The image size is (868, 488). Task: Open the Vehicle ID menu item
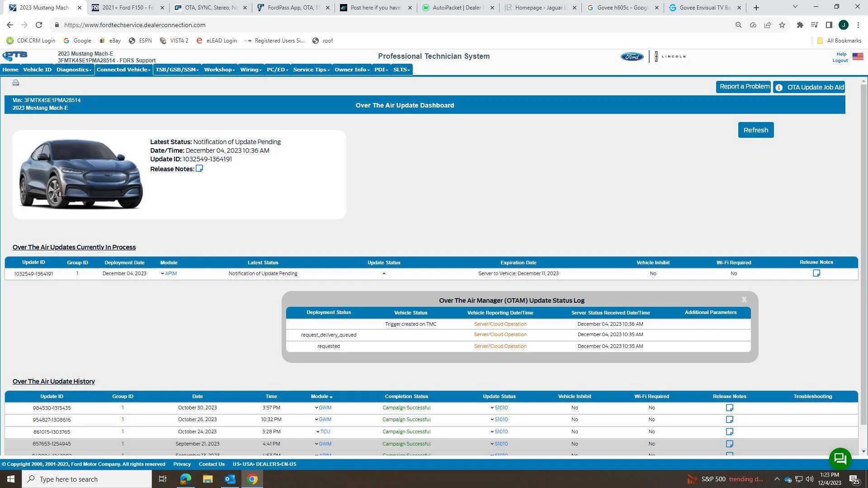(37, 70)
